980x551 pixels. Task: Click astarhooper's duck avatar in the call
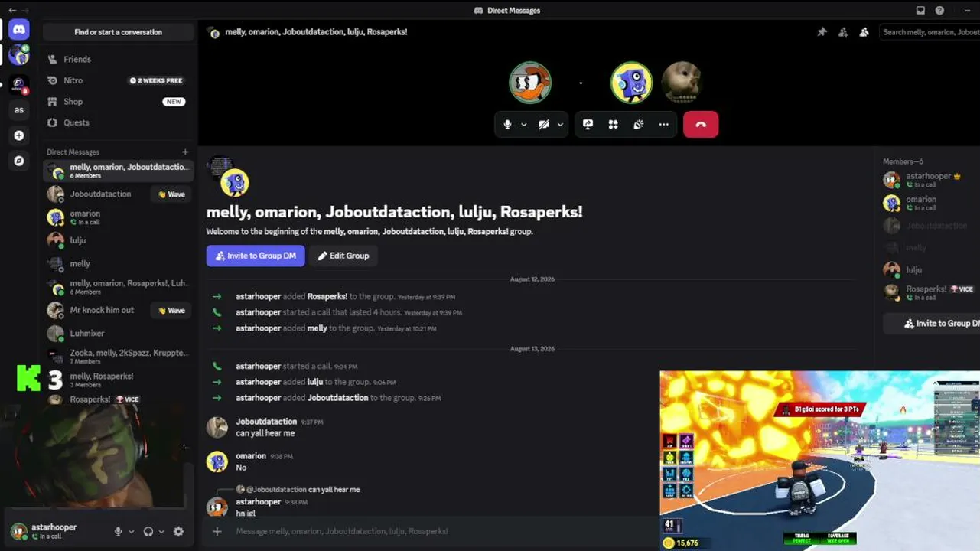point(530,83)
